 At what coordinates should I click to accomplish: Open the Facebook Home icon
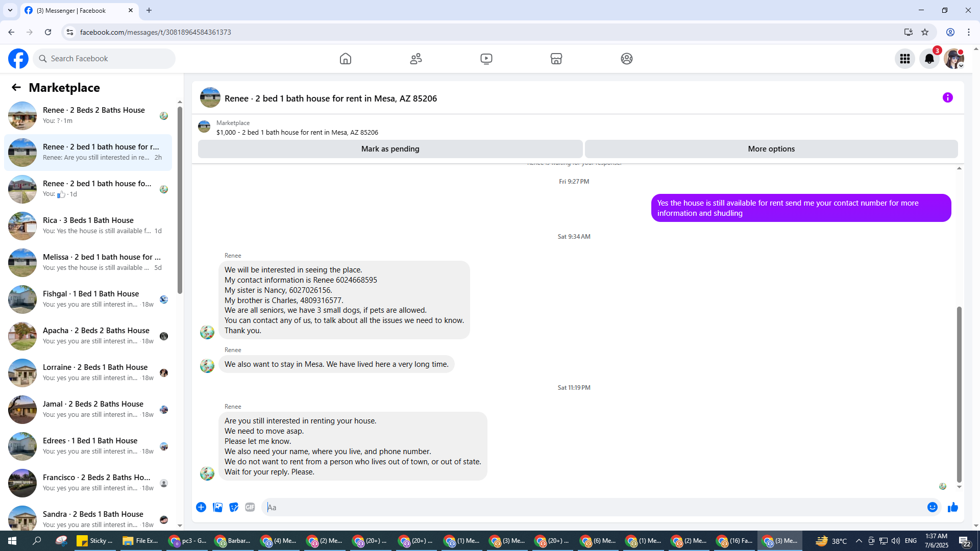pos(346,59)
